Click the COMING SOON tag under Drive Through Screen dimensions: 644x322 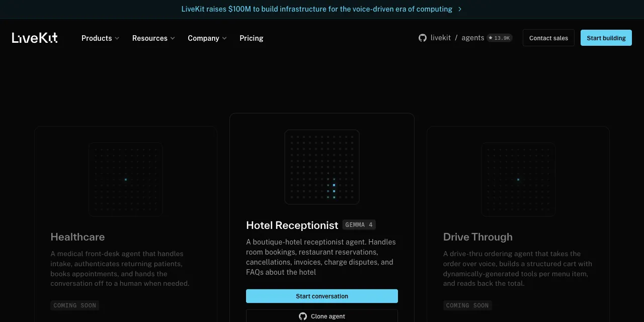tap(467, 305)
